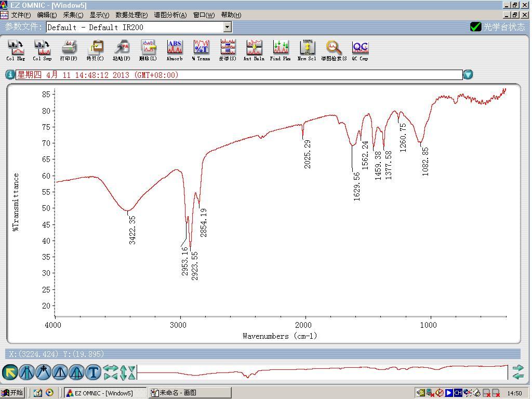Click the 2923.55 peak label
The image size is (532, 399).
(195, 266)
